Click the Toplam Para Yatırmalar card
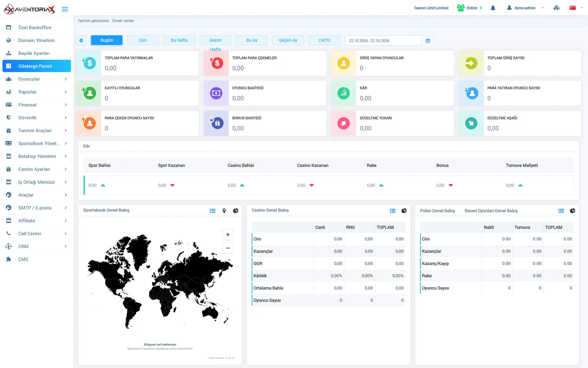Viewport: 588px width, 368px height. [137, 63]
